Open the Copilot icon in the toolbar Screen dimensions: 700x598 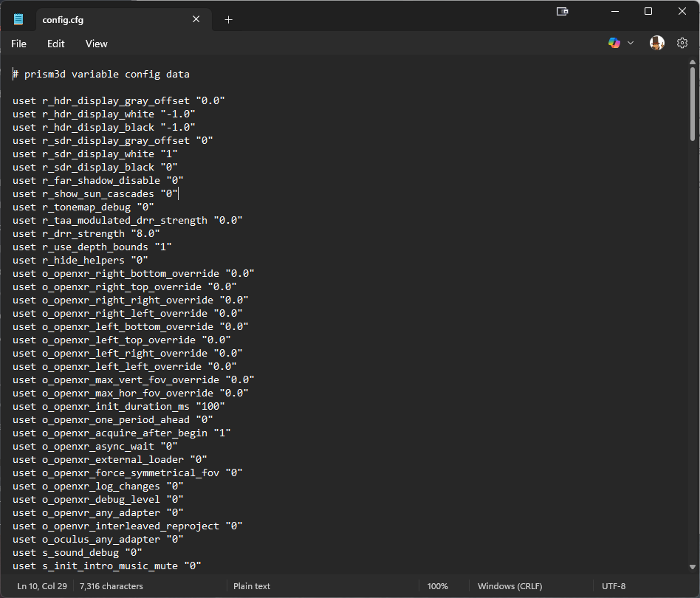[614, 44]
